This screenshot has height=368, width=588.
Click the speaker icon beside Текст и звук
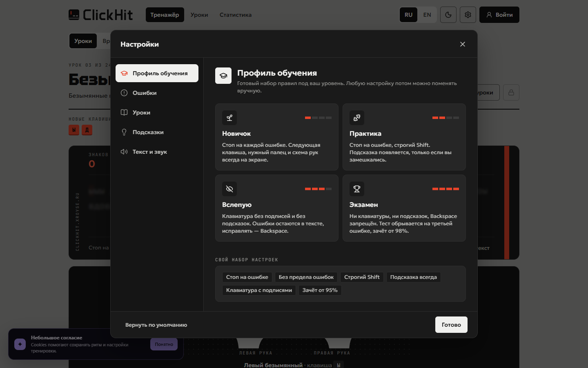pyautogui.click(x=124, y=152)
